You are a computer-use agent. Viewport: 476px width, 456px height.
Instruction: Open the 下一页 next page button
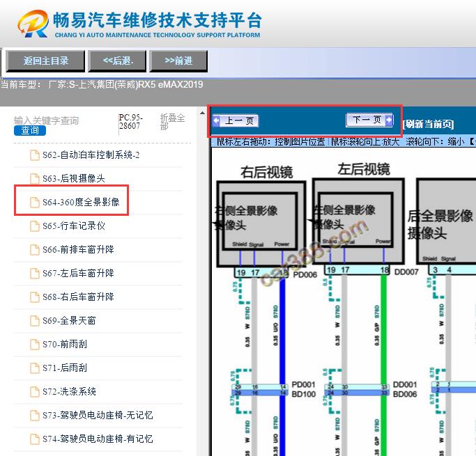(x=369, y=120)
